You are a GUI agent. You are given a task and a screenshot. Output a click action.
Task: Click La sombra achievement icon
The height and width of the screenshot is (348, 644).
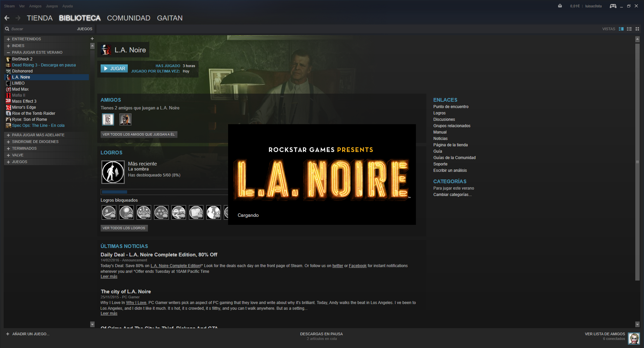point(113,172)
